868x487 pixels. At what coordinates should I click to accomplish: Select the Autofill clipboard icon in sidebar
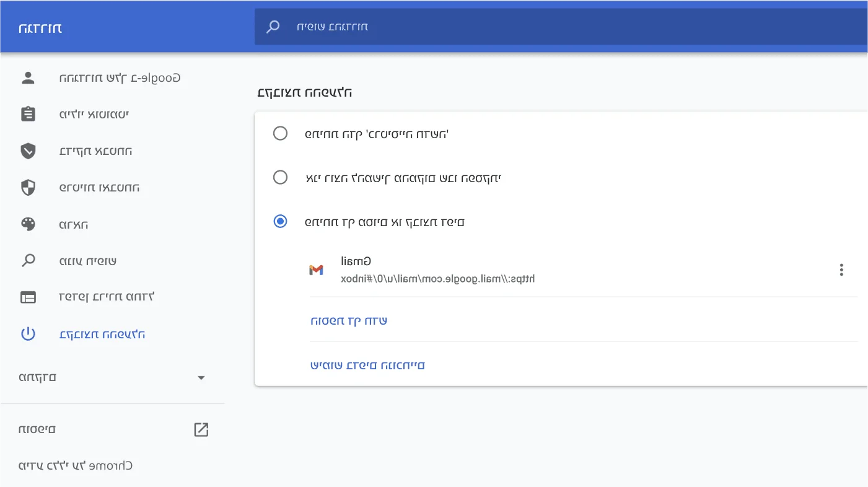[28, 114]
